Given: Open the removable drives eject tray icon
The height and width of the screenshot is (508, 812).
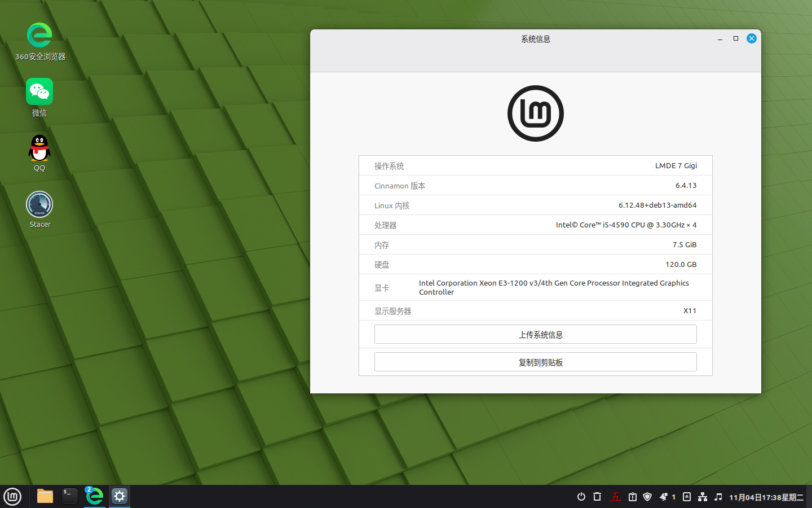Looking at the screenshot, I should pyautogui.click(x=687, y=497).
